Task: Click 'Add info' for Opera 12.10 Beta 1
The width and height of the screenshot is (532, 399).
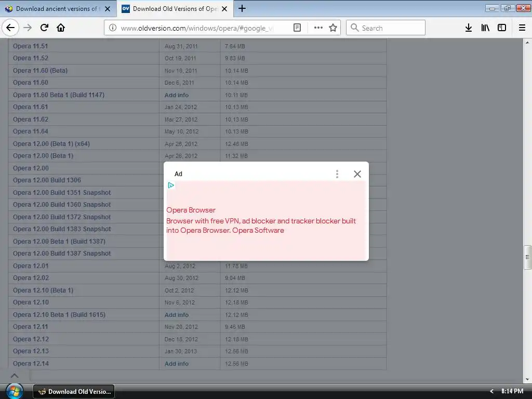Action: 177,315
